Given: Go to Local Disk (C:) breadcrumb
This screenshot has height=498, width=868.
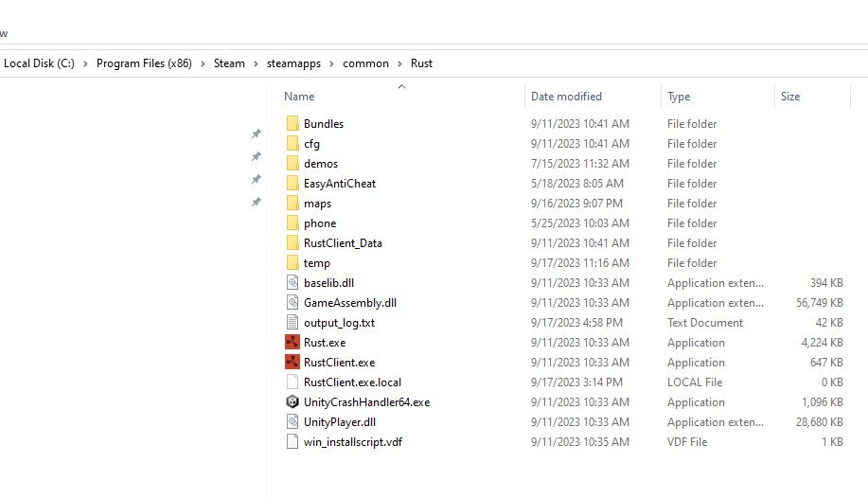Looking at the screenshot, I should 39,63.
